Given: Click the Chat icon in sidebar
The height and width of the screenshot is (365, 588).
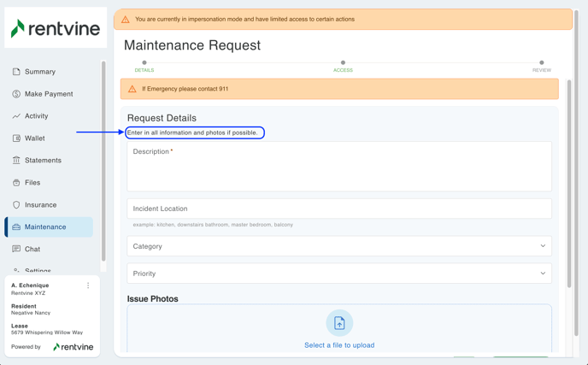Looking at the screenshot, I should [16, 250].
